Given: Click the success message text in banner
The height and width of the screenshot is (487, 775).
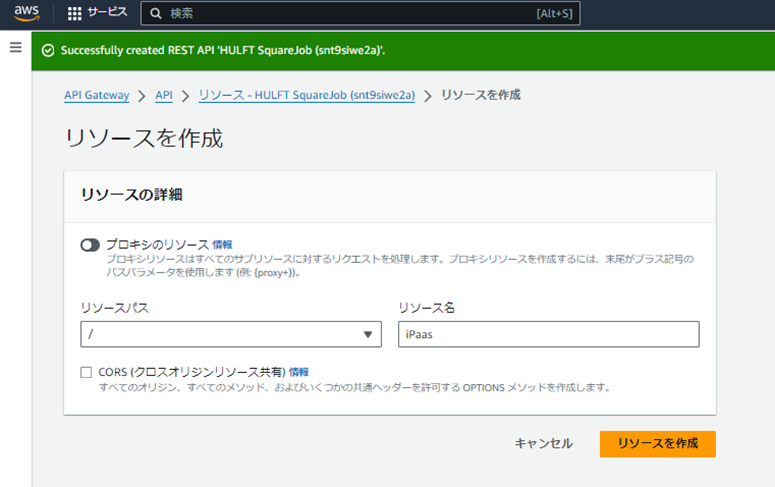Looking at the screenshot, I should click(x=222, y=50).
